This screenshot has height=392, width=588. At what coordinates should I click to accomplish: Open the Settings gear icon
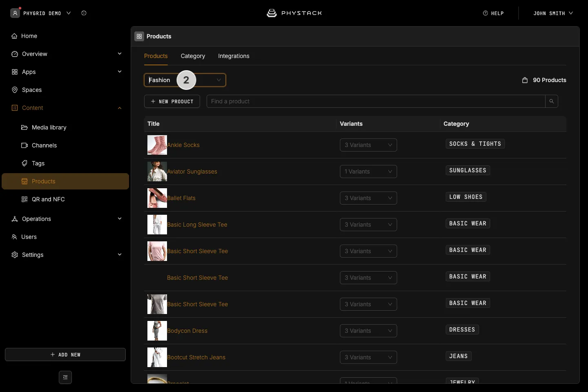pyautogui.click(x=15, y=255)
